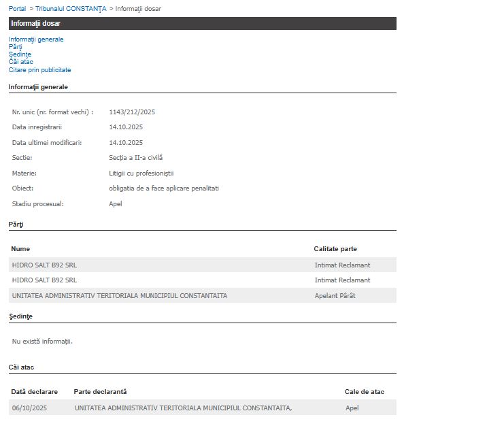Click the Stadiu procesual label

37,204
